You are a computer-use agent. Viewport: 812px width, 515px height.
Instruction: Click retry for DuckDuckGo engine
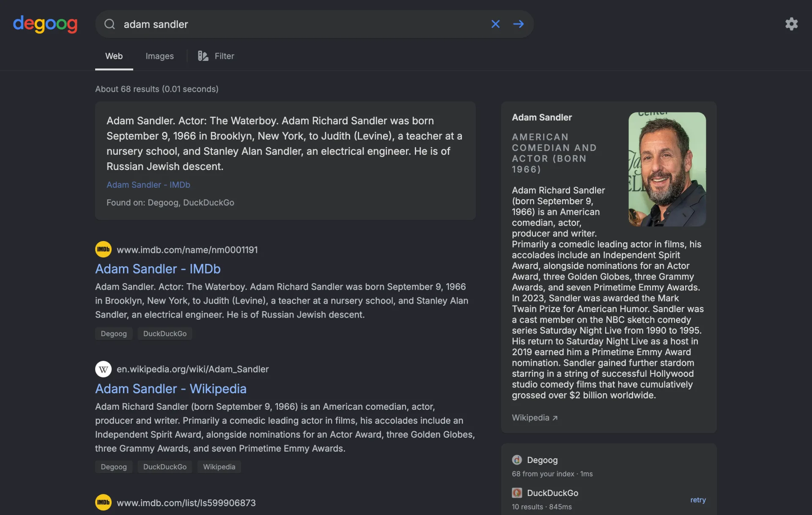click(698, 500)
